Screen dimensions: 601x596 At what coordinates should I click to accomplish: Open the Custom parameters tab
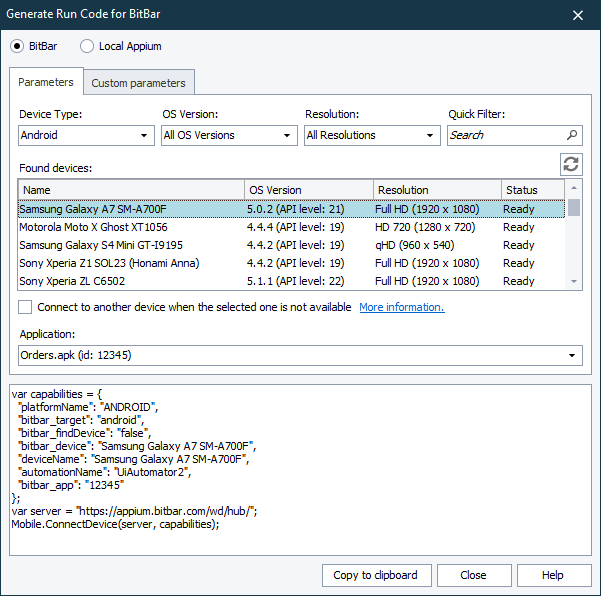pos(138,83)
